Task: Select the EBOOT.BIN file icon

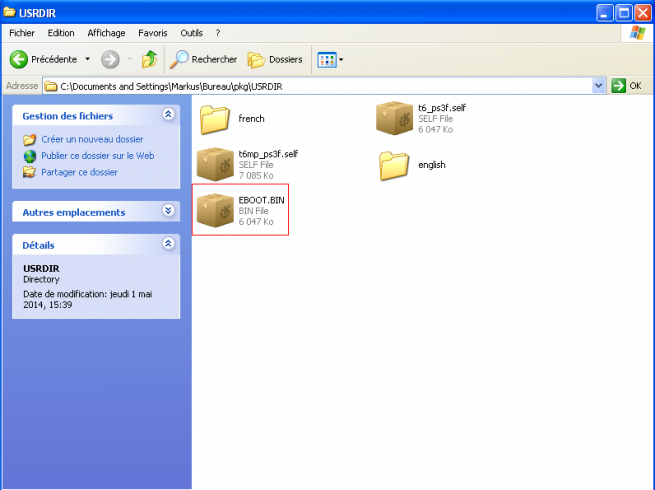Action: pos(215,210)
